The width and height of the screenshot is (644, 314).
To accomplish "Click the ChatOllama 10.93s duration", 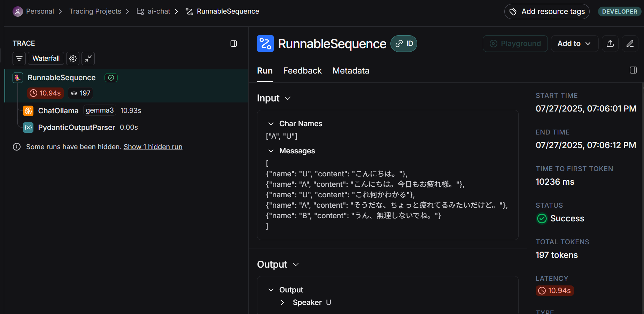I will pos(131,110).
